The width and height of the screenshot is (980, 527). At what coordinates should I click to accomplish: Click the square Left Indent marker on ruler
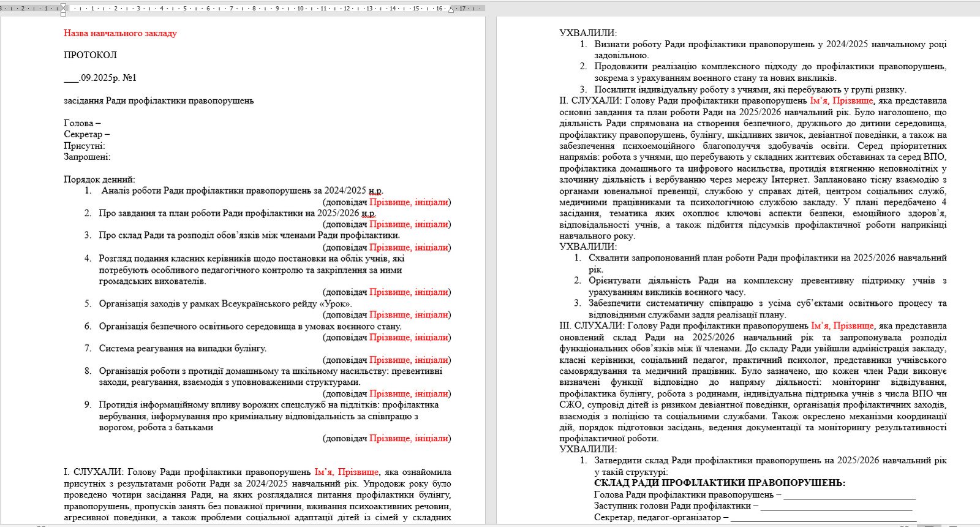point(63,13)
